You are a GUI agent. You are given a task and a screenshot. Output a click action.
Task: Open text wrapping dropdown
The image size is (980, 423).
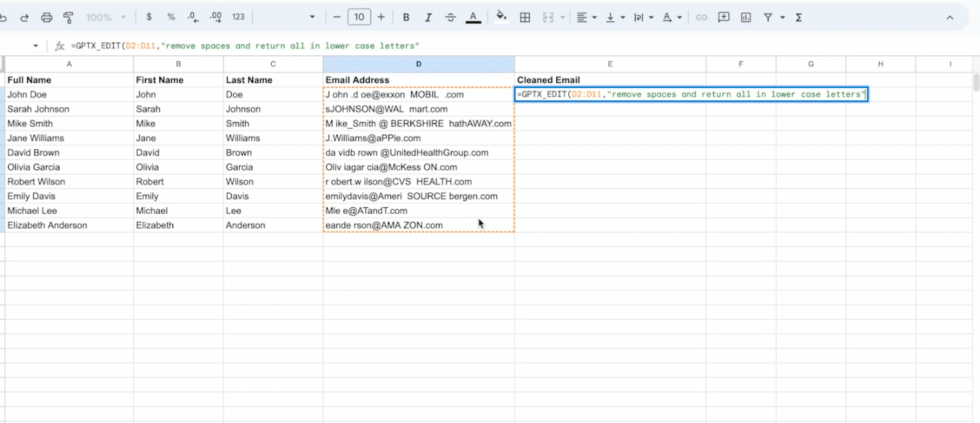[x=643, y=18]
